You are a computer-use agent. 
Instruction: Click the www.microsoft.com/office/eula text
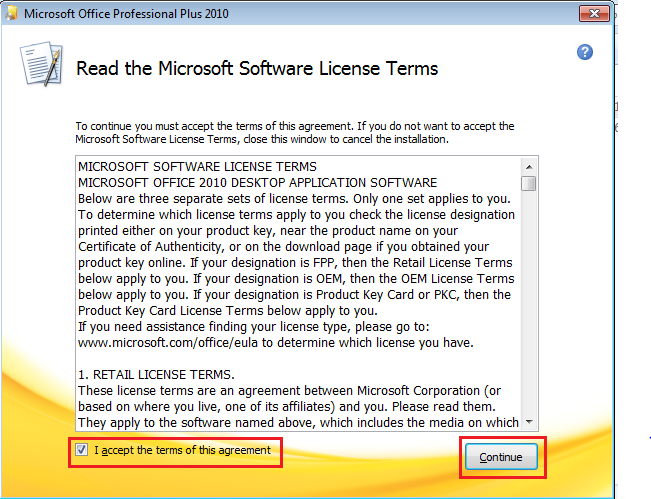tap(168, 343)
